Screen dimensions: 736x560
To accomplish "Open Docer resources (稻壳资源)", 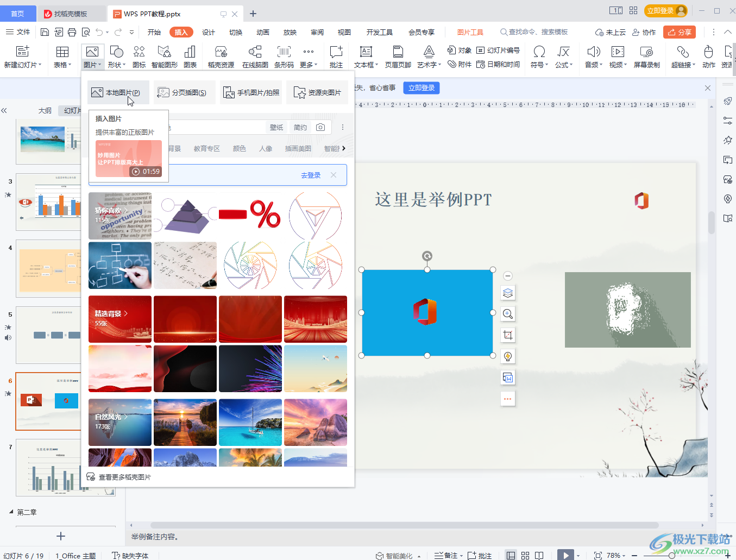I will (221, 57).
